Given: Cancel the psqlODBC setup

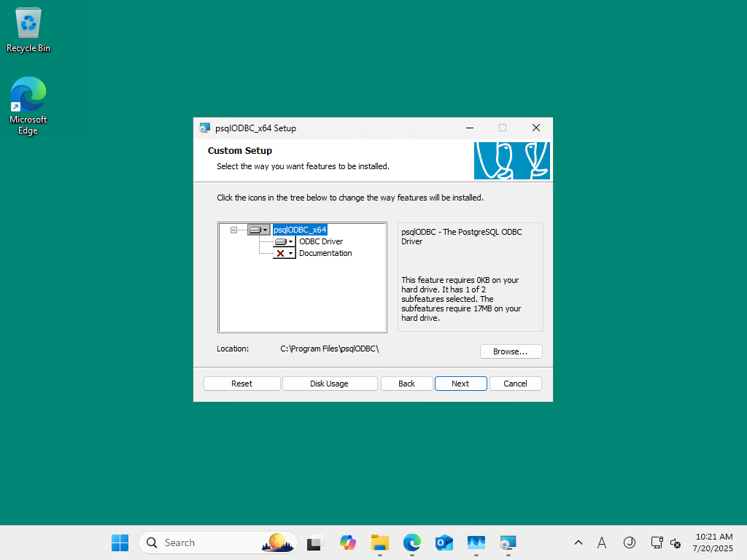Looking at the screenshot, I should [x=515, y=384].
